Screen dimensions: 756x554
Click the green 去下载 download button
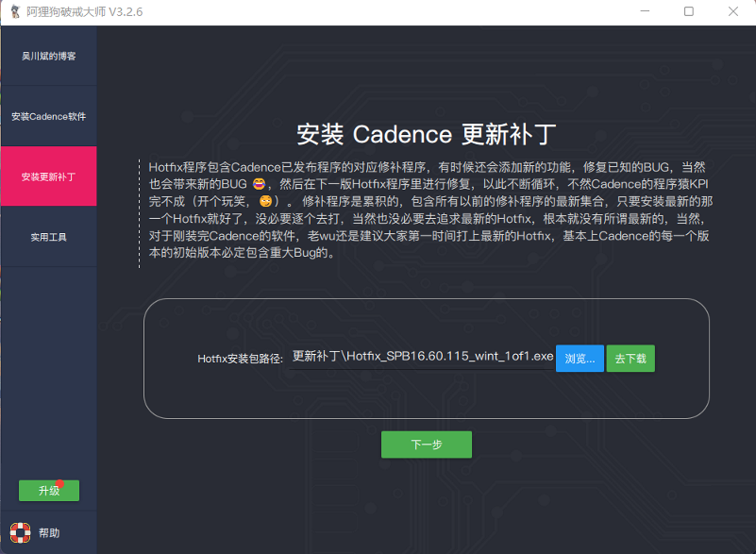[x=630, y=359]
